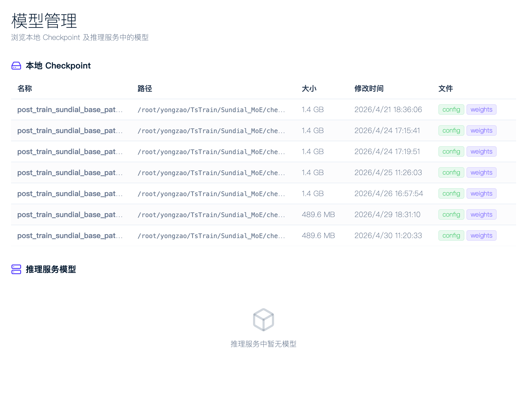Viewport: 525px width, 420px height.
Task: Click the page subtitle about browsing Checkpoints
Action: pyautogui.click(x=80, y=37)
